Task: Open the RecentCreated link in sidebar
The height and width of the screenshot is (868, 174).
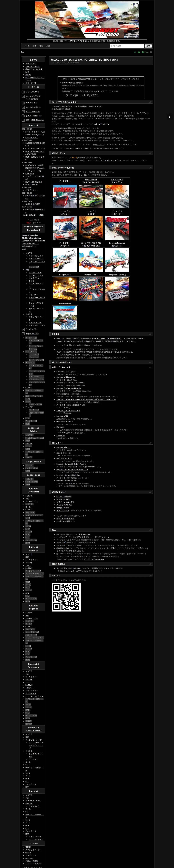Action: 32,137
